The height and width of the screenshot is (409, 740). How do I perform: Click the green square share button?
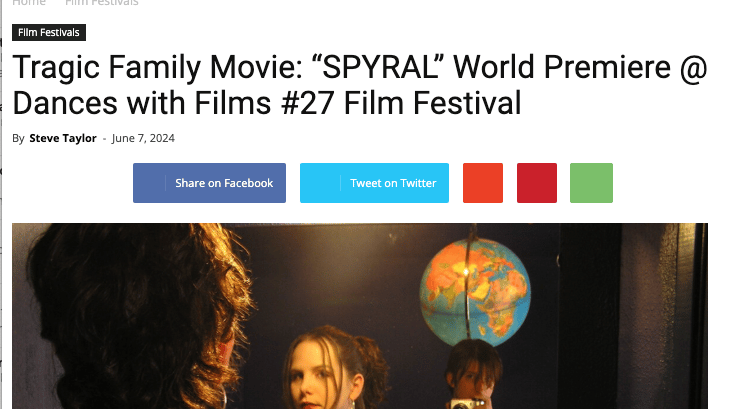pos(591,183)
